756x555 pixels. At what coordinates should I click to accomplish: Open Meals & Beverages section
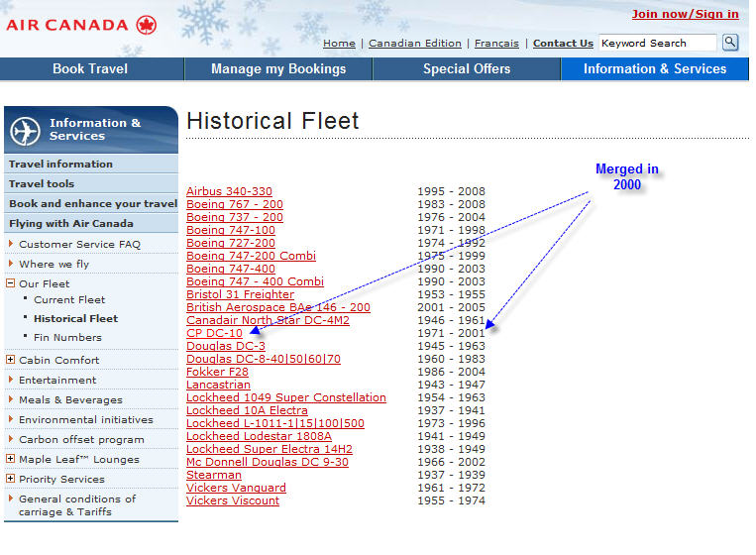tap(70, 399)
